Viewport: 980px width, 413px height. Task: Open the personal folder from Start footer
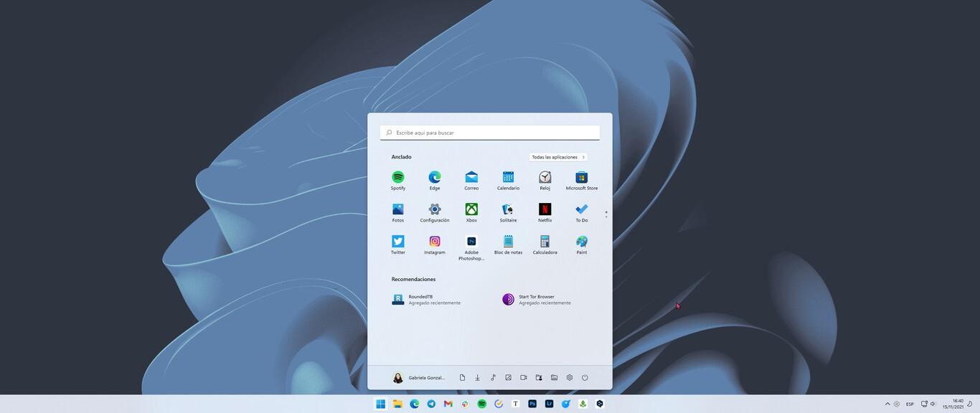(539, 378)
